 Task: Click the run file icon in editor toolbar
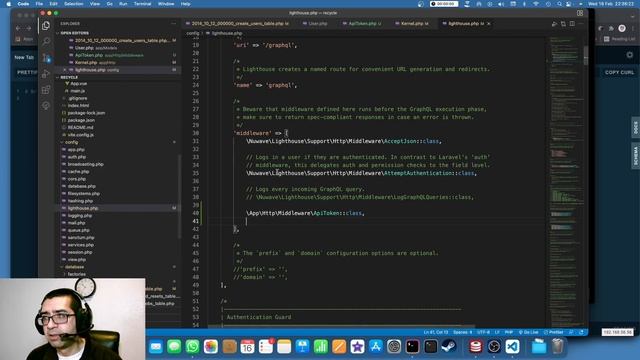(554, 24)
